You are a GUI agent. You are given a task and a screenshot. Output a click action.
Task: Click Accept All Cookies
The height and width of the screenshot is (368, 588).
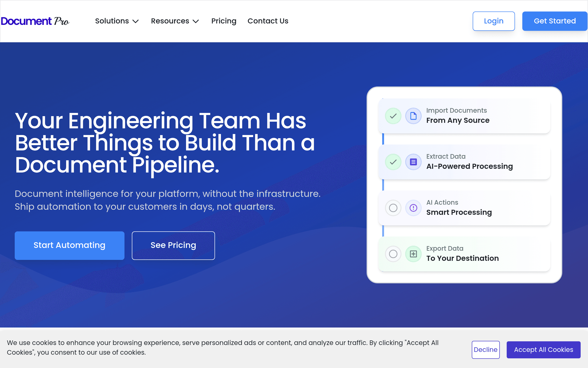pyautogui.click(x=543, y=350)
